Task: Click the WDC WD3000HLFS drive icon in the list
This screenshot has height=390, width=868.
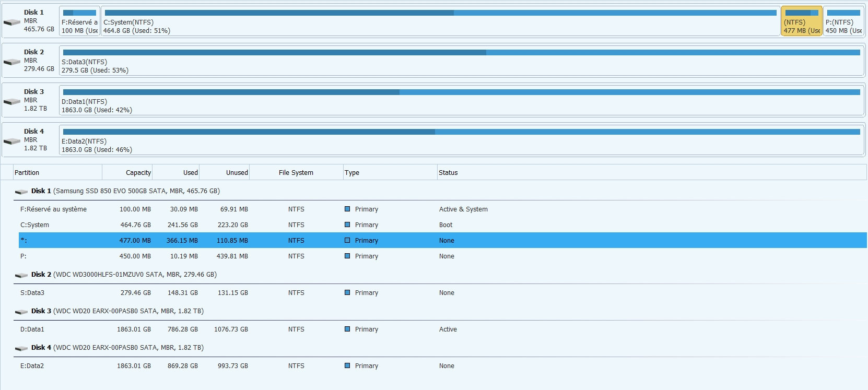Action: click(21, 275)
